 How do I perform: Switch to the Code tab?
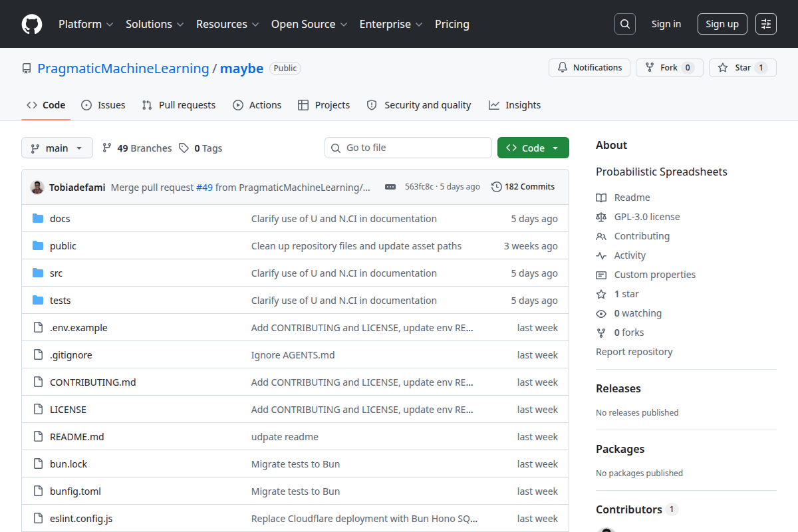coord(46,105)
